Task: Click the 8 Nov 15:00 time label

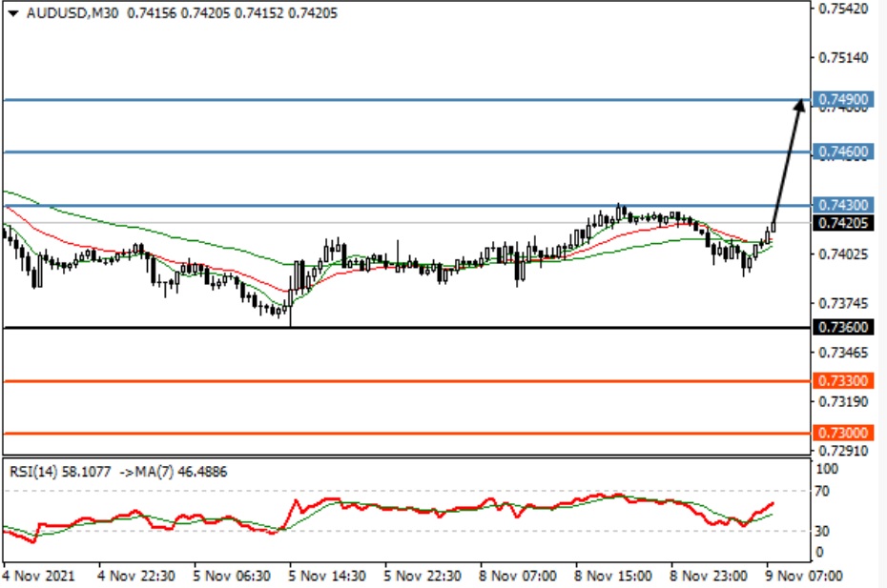Action: [x=614, y=576]
